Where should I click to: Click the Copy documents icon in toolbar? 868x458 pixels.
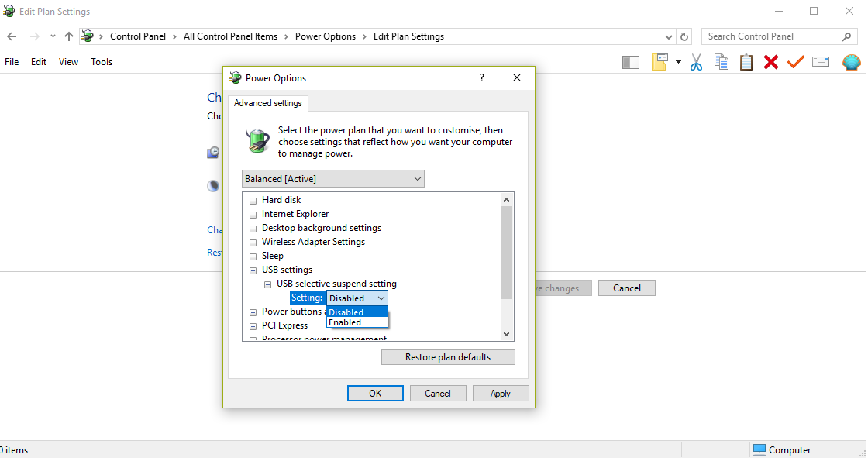(722, 62)
